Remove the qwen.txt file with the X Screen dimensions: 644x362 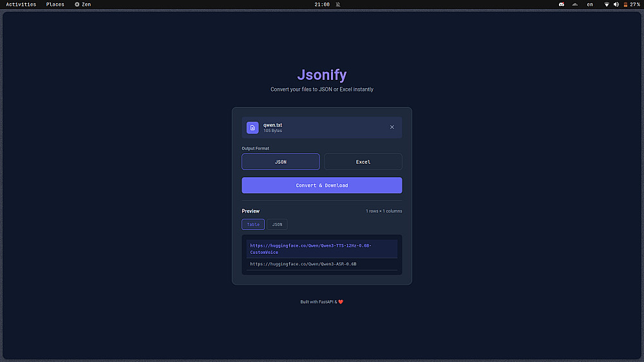click(x=392, y=127)
